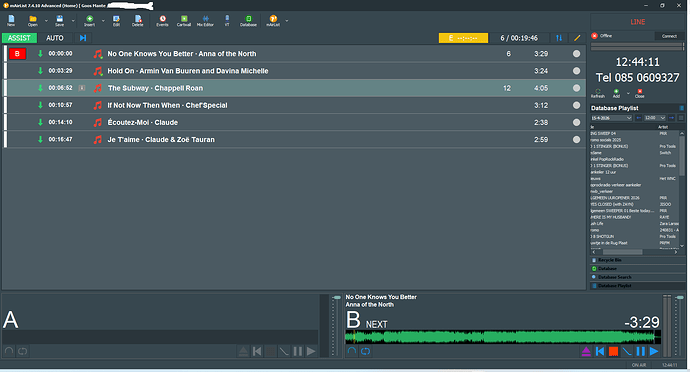Eject player B with purple eject button
690x372 pixels.
tap(586, 351)
